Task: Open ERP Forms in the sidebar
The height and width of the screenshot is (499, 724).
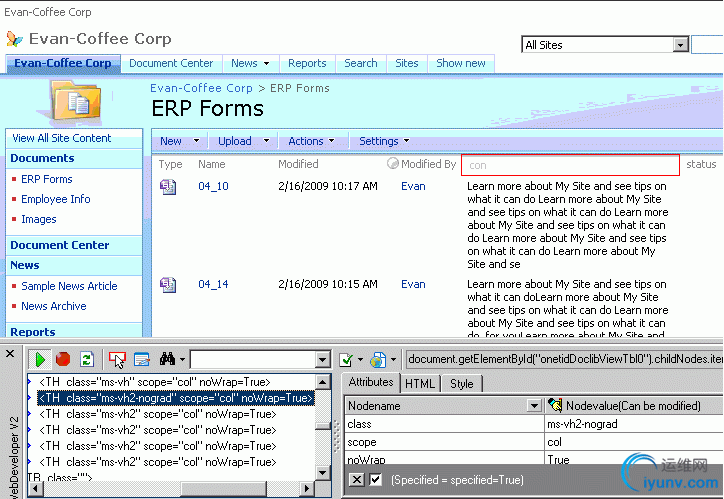Action: [x=47, y=179]
